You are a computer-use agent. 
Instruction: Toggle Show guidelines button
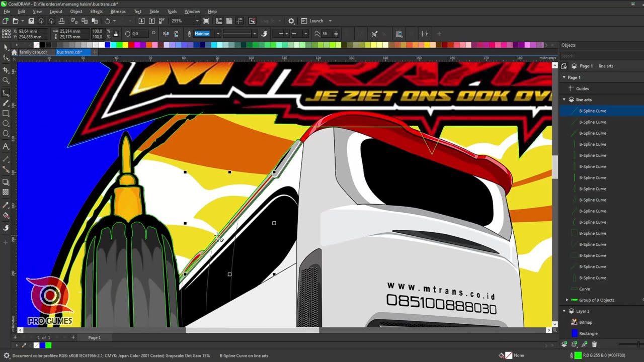[x=239, y=21]
